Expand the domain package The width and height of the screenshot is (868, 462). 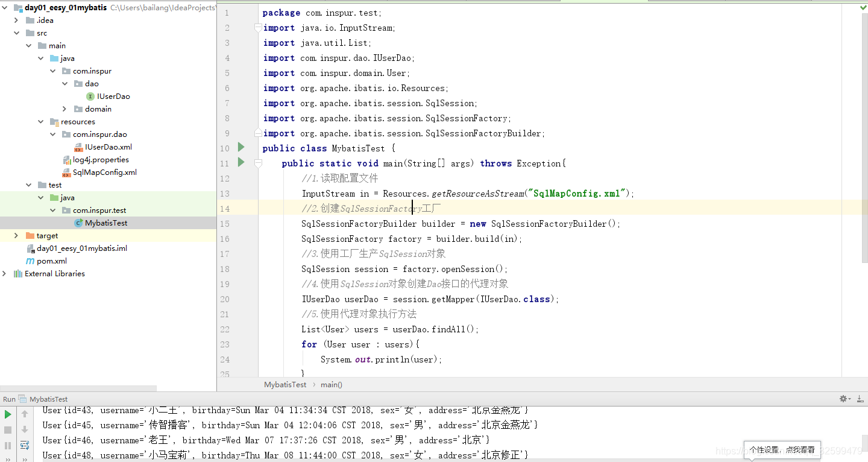pos(64,109)
